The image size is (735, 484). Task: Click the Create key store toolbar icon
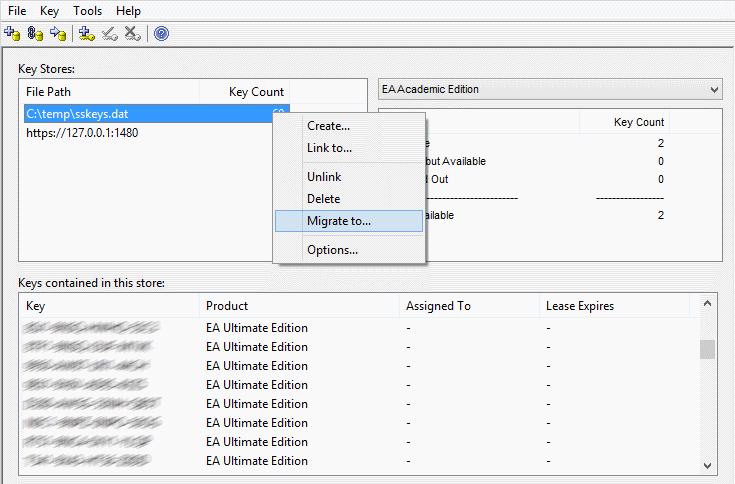[x=12, y=33]
